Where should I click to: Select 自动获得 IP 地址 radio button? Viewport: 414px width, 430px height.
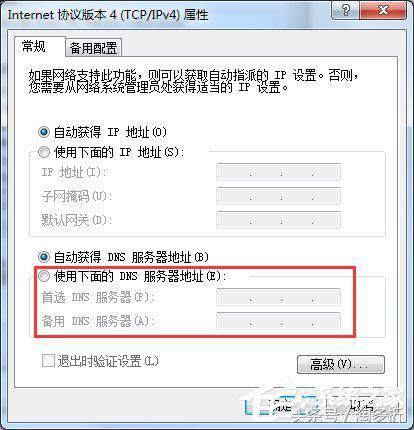click(44, 132)
